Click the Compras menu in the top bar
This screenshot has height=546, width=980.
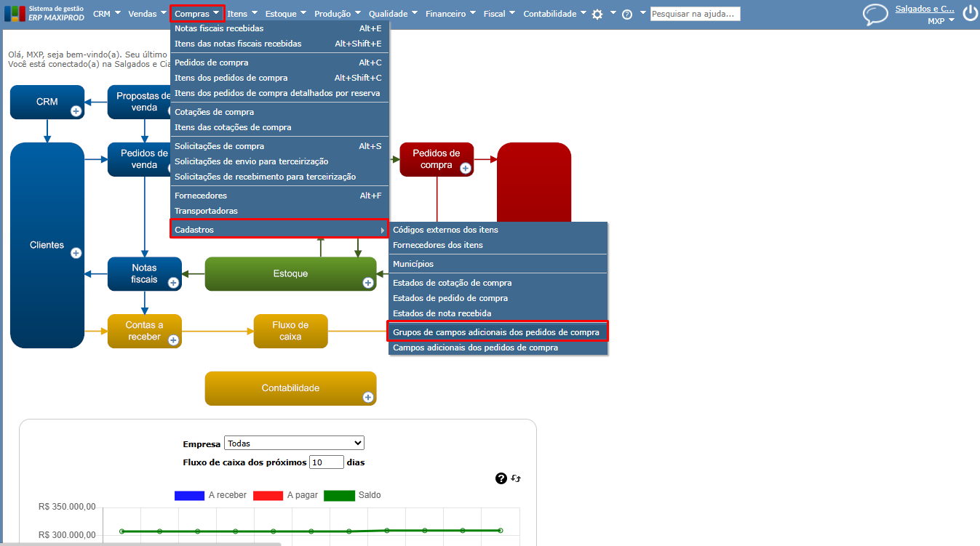pyautogui.click(x=197, y=14)
